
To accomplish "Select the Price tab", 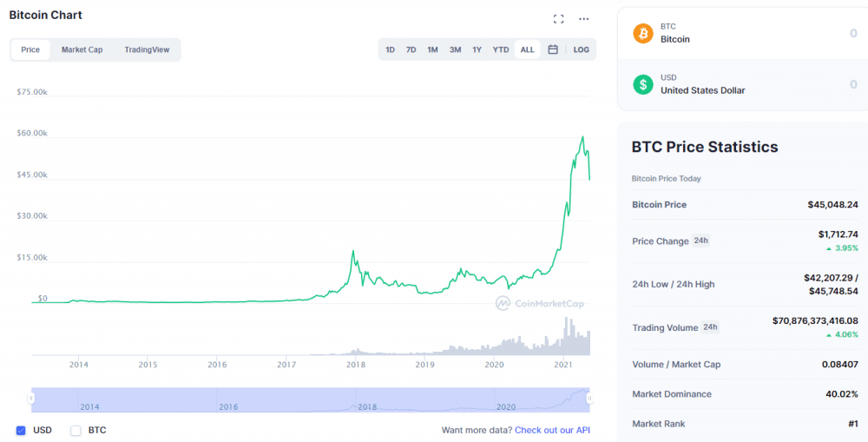I will (30, 49).
